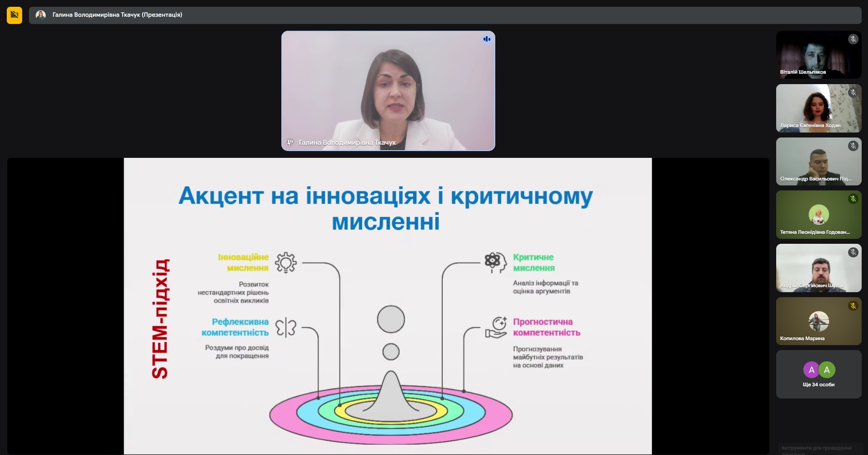Click muted mic icon on Андрій Сергійович Шуляк tile

point(853,252)
